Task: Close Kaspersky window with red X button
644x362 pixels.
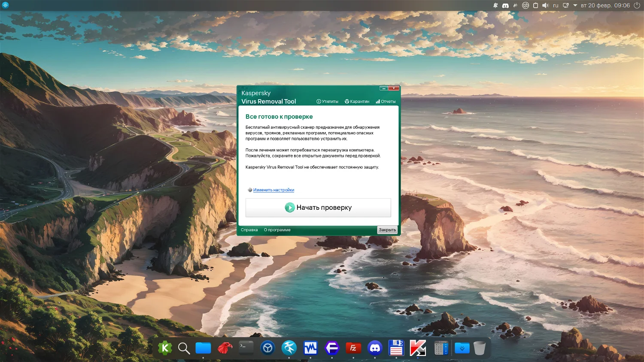Action: tap(394, 88)
